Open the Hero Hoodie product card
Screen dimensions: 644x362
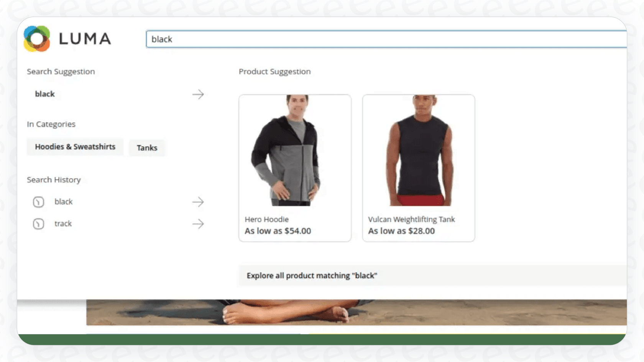point(294,167)
